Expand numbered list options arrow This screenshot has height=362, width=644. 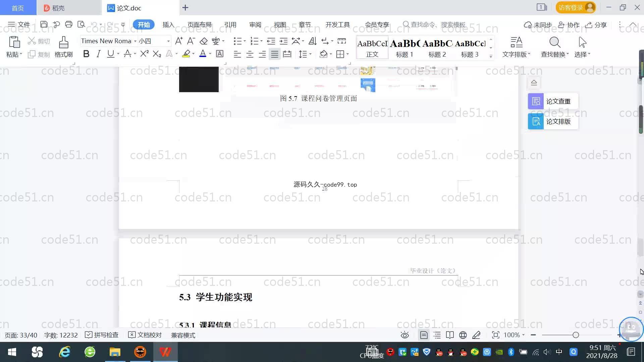point(261,41)
